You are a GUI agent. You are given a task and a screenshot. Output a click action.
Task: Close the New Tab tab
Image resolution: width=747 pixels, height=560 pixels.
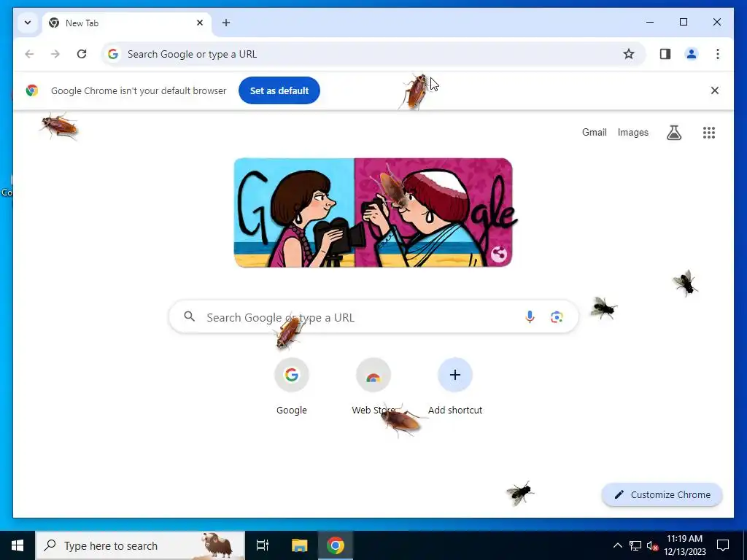coord(200,23)
